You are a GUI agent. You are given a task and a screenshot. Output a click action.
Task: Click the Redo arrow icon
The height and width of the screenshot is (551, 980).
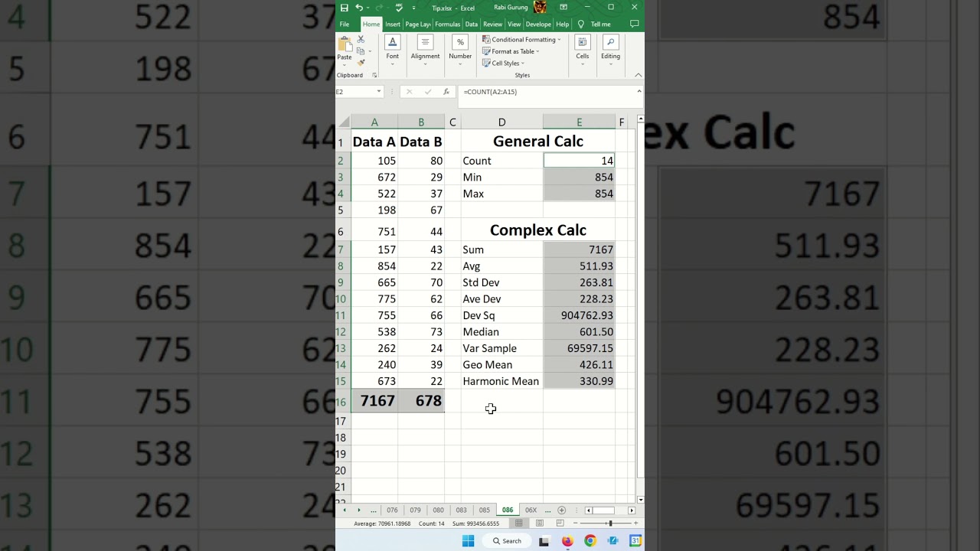point(380,8)
